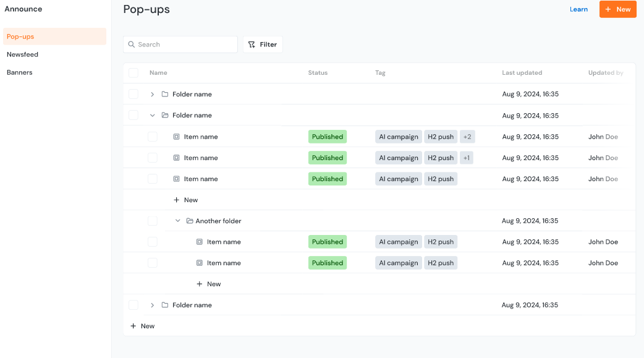Click the folder icon in the last Folder name row

pyautogui.click(x=165, y=305)
